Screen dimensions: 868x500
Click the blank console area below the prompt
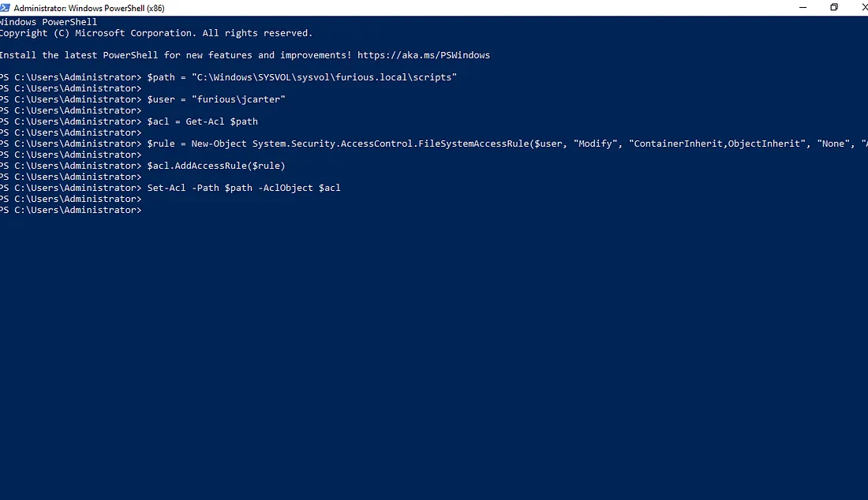tap(434, 355)
